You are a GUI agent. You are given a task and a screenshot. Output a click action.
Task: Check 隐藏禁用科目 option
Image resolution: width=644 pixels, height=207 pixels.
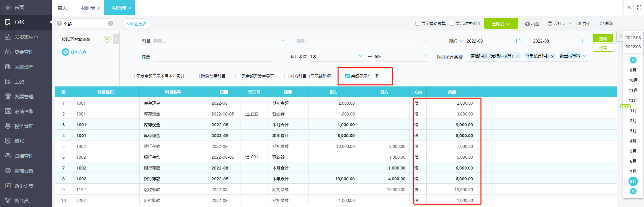coord(197,76)
